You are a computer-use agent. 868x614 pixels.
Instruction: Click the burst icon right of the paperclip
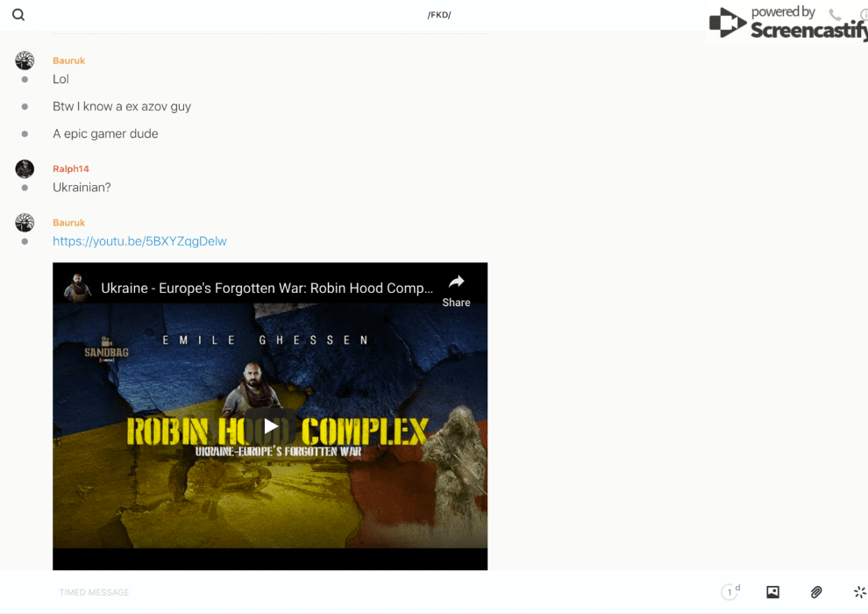(859, 592)
